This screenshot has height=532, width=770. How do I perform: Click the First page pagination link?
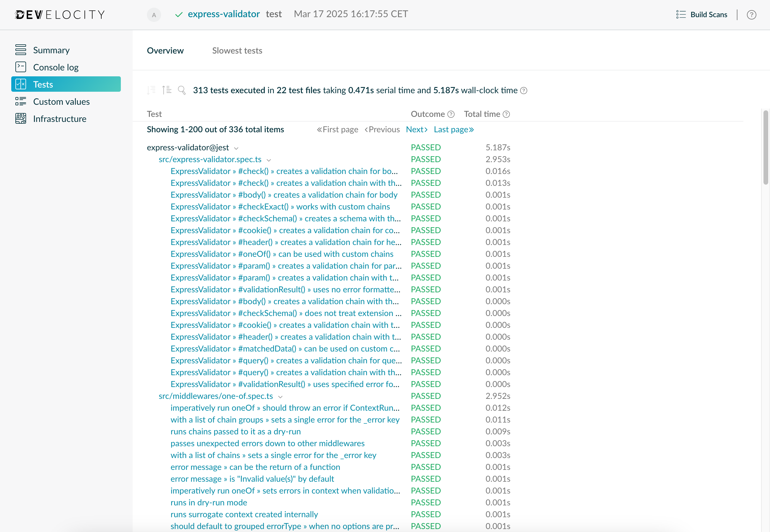[338, 129]
